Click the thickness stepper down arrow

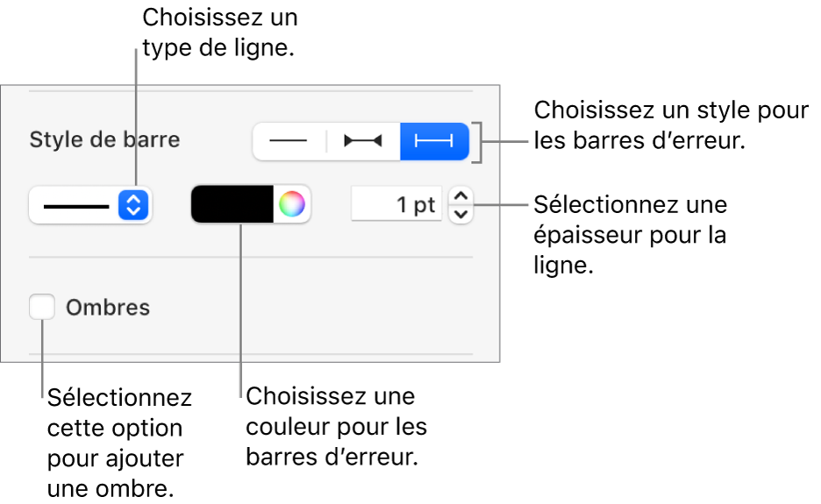[x=460, y=214]
